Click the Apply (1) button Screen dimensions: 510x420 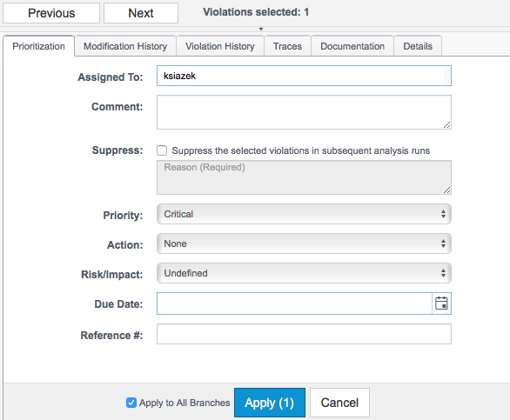[x=270, y=403]
